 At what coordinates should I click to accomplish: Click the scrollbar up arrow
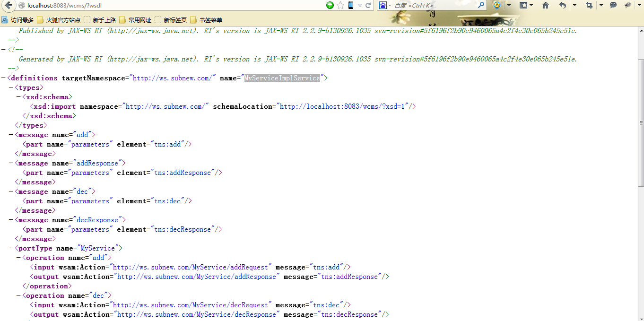tap(641, 30)
